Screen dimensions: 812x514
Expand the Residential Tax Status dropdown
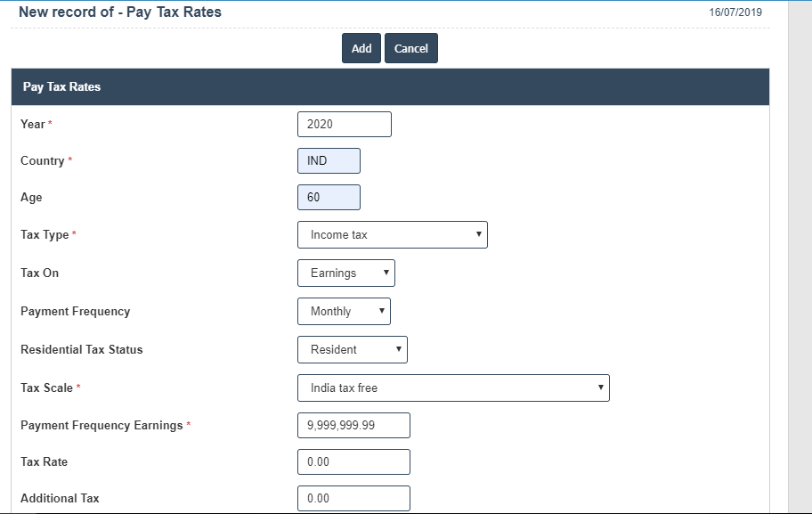point(352,350)
